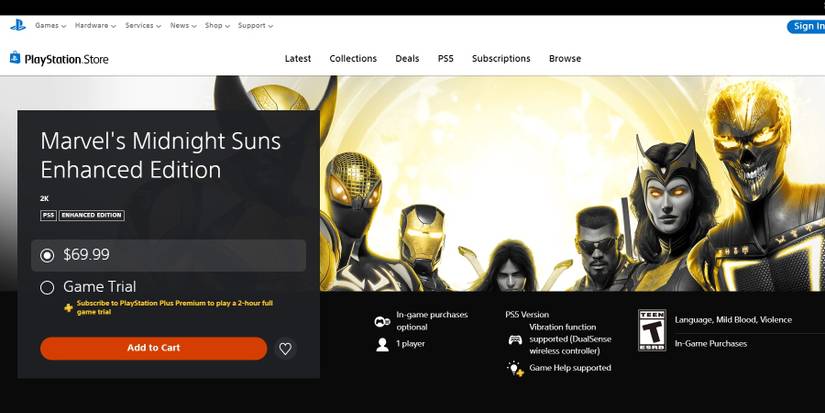Image resolution: width=825 pixels, height=413 pixels.
Task: Open the Collections store tab
Action: [x=353, y=58]
